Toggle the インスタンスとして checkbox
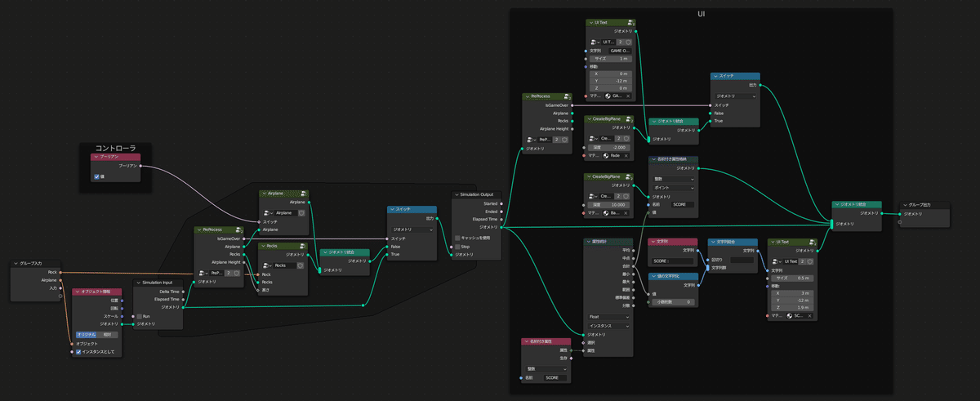980x401 pixels. click(x=78, y=352)
